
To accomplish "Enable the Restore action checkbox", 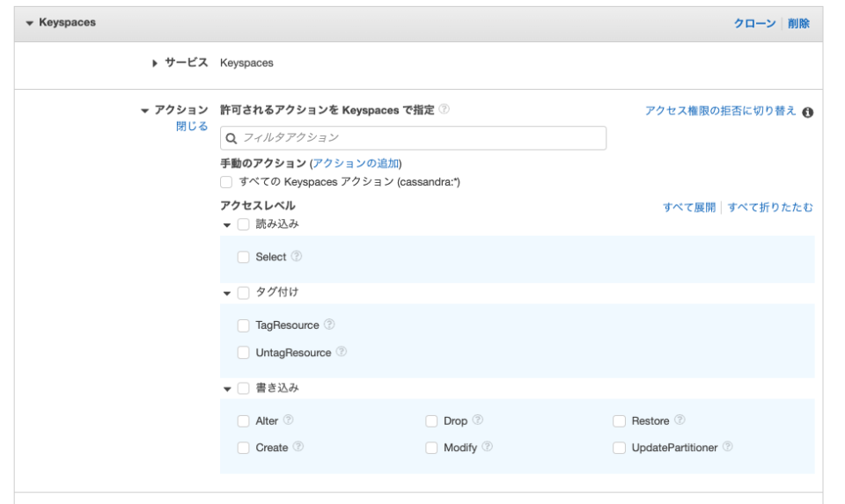I will click(x=619, y=421).
